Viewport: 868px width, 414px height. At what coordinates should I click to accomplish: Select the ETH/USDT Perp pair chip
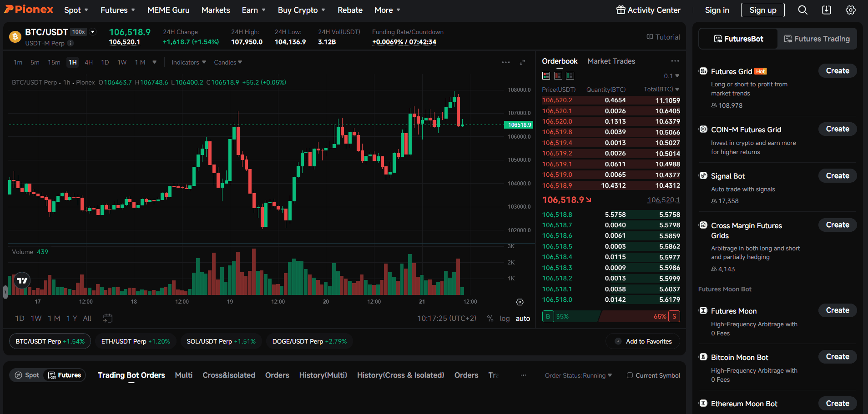(135, 341)
